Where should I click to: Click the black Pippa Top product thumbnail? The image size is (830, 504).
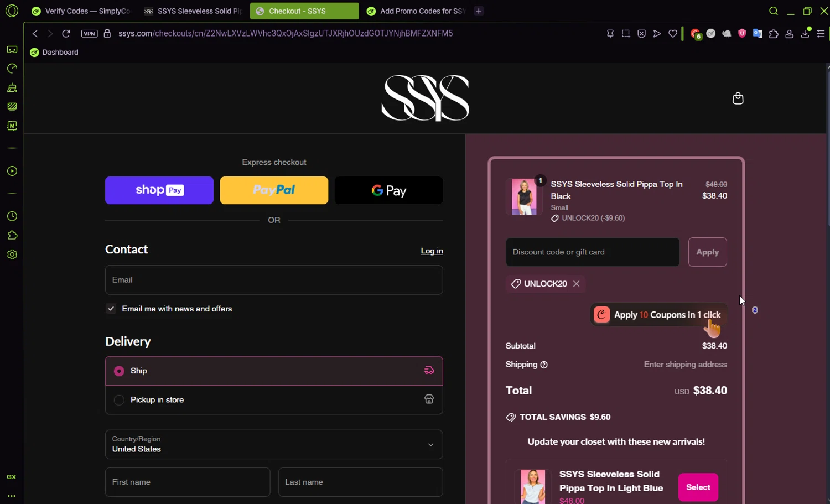click(523, 196)
